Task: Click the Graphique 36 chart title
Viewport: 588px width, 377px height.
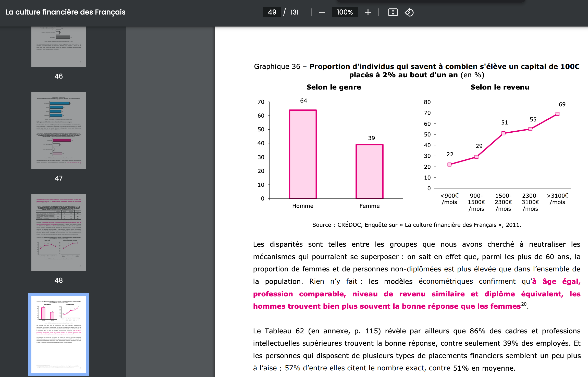Action: click(x=417, y=71)
